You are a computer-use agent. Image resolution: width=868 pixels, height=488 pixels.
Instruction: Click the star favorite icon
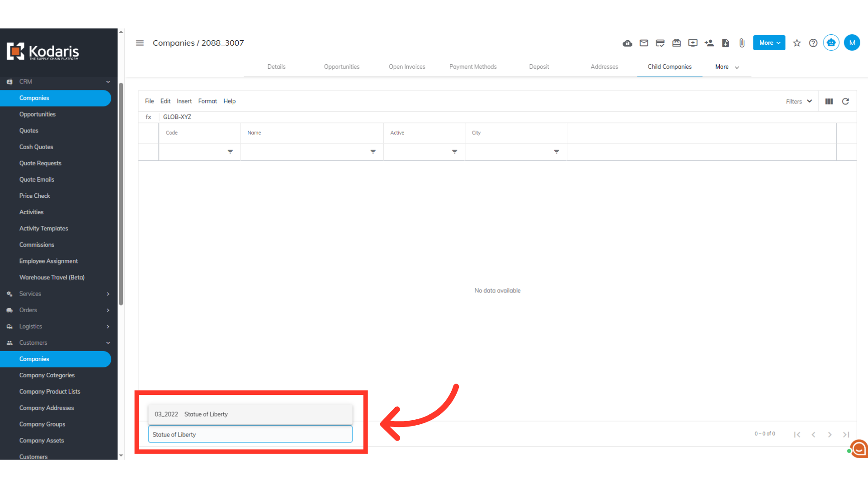[x=797, y=43]
